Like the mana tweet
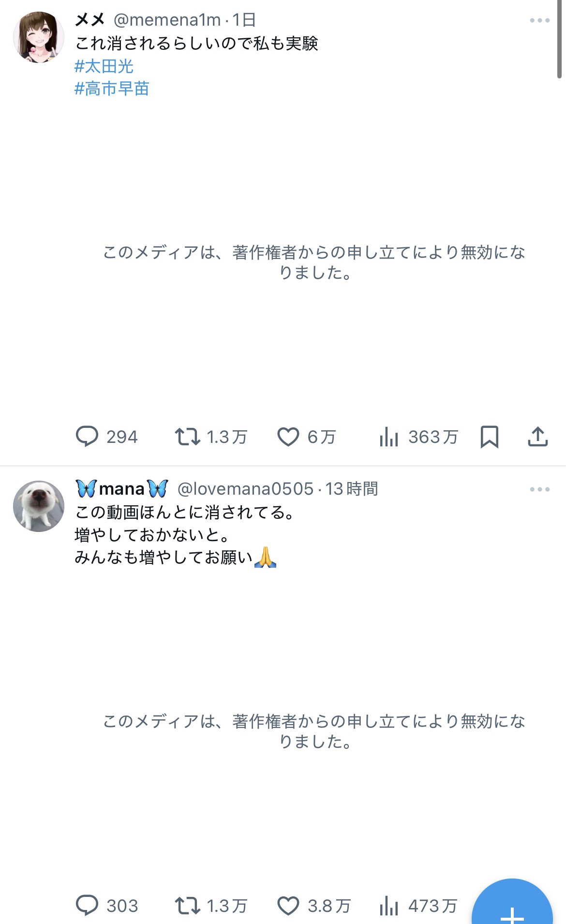This screenshot has height=924, width=566. [x=288, y=906]
